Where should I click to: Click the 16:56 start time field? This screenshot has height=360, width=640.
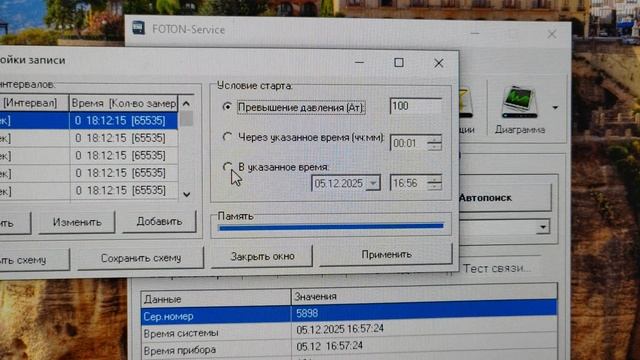(x=409, y=183)
